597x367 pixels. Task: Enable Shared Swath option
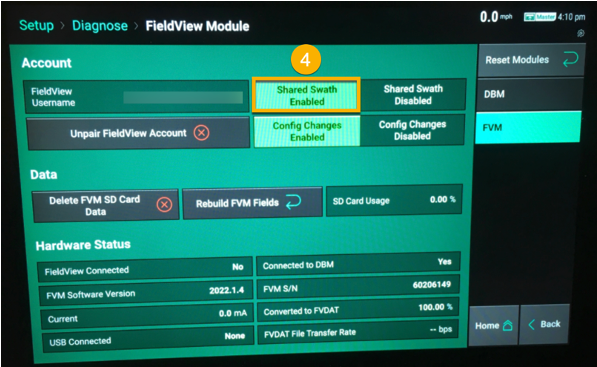click(x=306, y=95)
